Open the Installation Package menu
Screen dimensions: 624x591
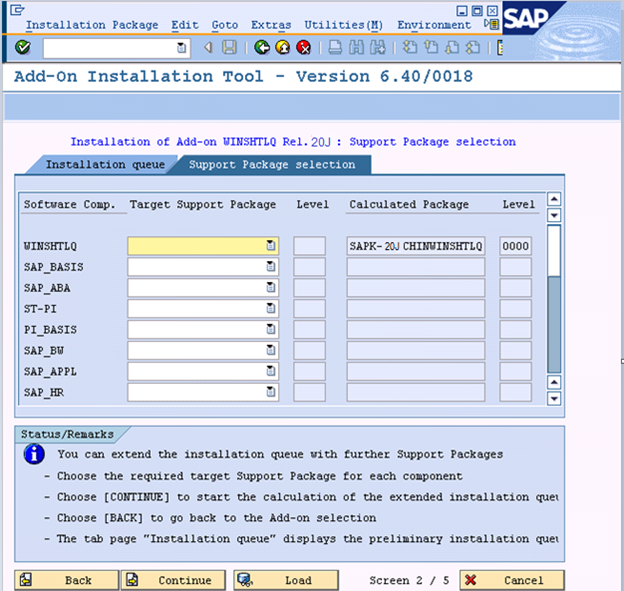point(92,25)
